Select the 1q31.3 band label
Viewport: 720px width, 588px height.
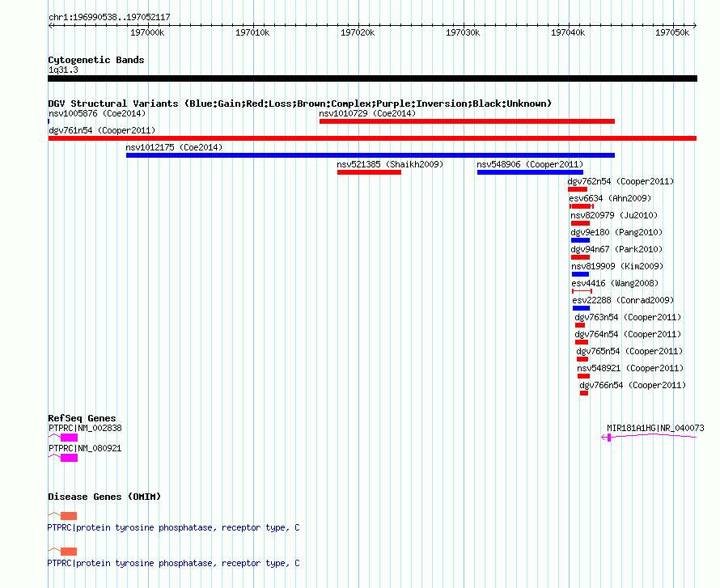pyautogui.click(x=63, y=70)
